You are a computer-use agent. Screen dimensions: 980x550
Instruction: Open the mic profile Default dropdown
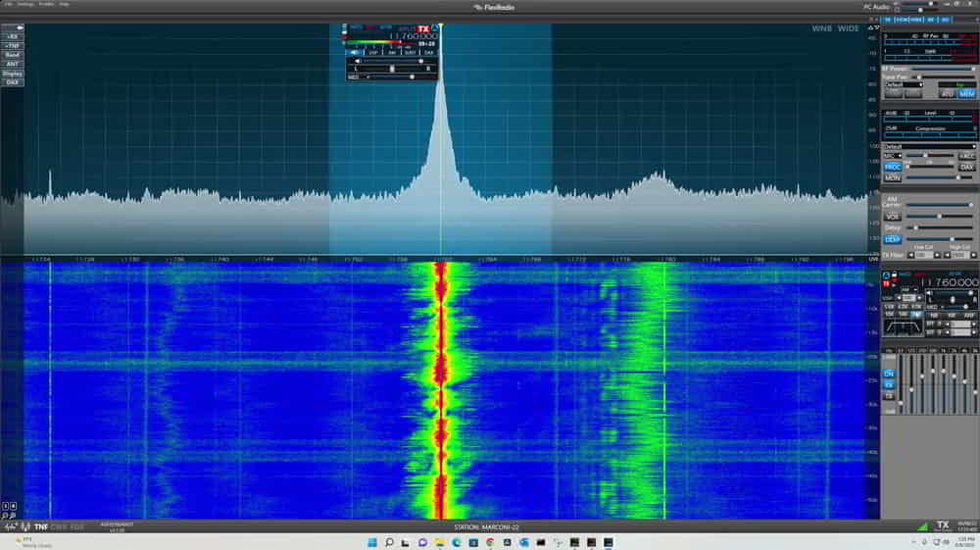931,146
